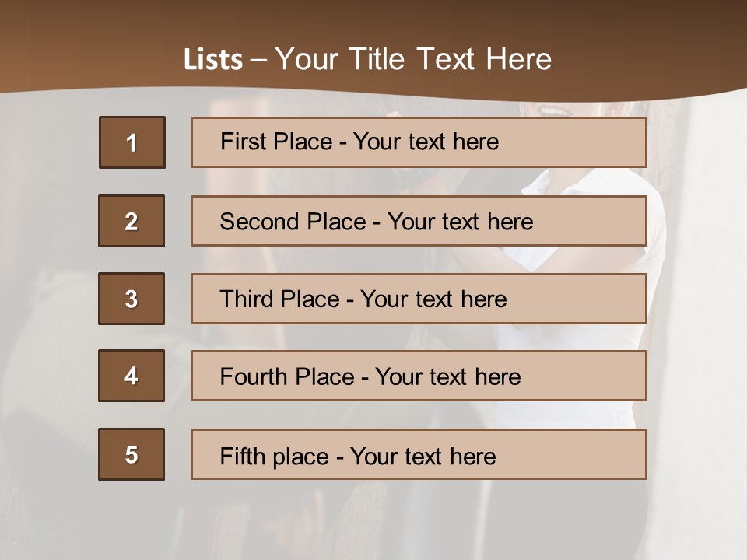Select the Fifth place text bar
The image size is (747, 560).
pos(419,454)
